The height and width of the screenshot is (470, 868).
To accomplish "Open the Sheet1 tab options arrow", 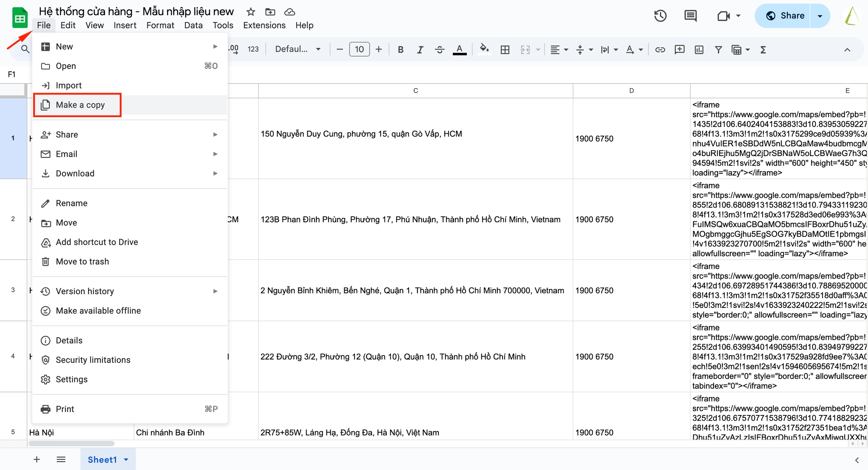I will tap(126, 459).
